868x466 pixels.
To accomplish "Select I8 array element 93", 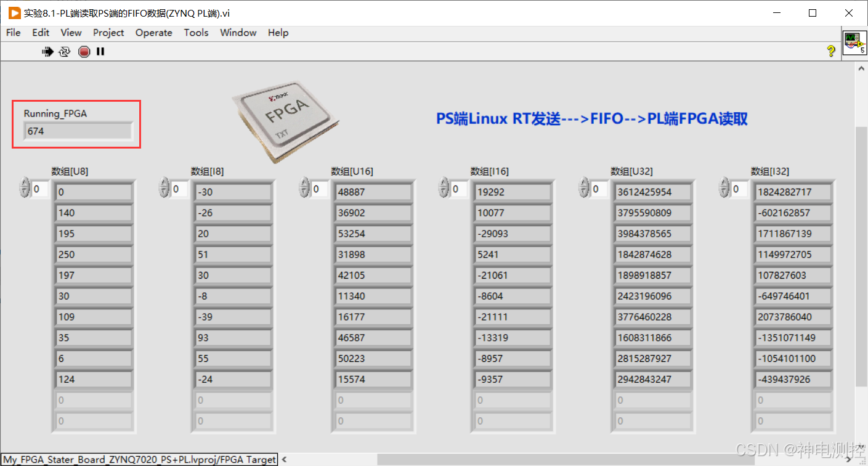I will click(x=233, y=338).
